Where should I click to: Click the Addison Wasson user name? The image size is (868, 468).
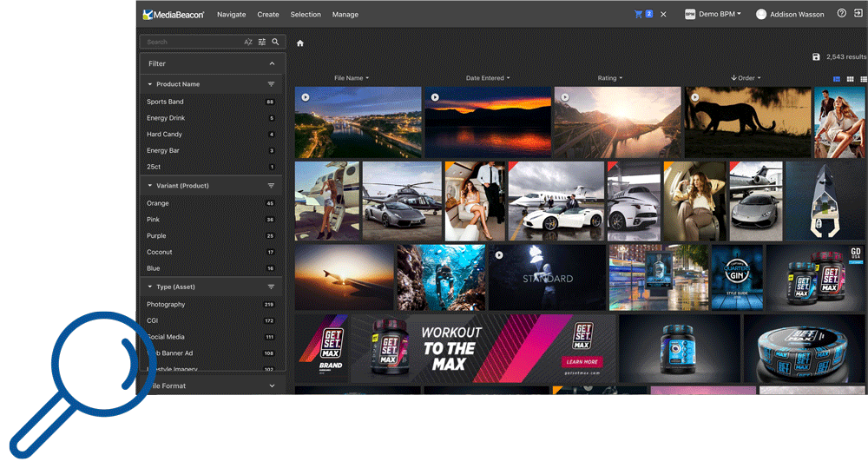[797, 15]
